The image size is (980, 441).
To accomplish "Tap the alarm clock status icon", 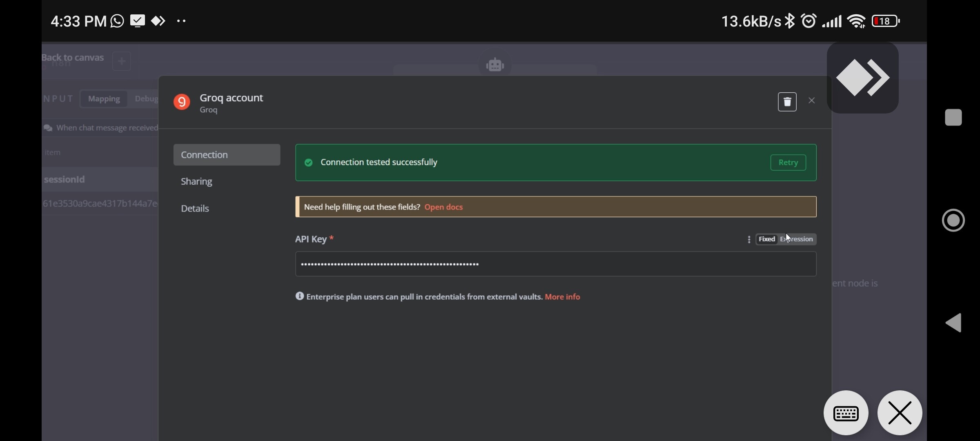I will (808, 21).
